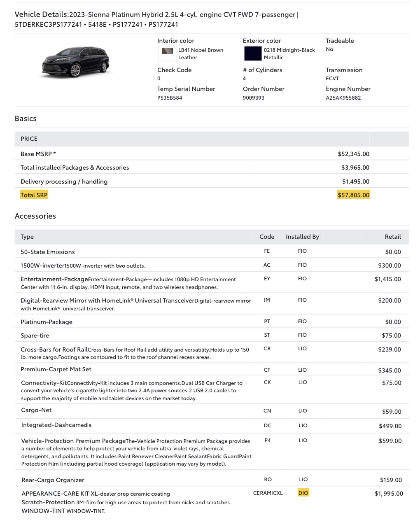Viewport: 420px width, 522px height.
Task: Click the 'Accessories' section heading
Action: point(35,216)
